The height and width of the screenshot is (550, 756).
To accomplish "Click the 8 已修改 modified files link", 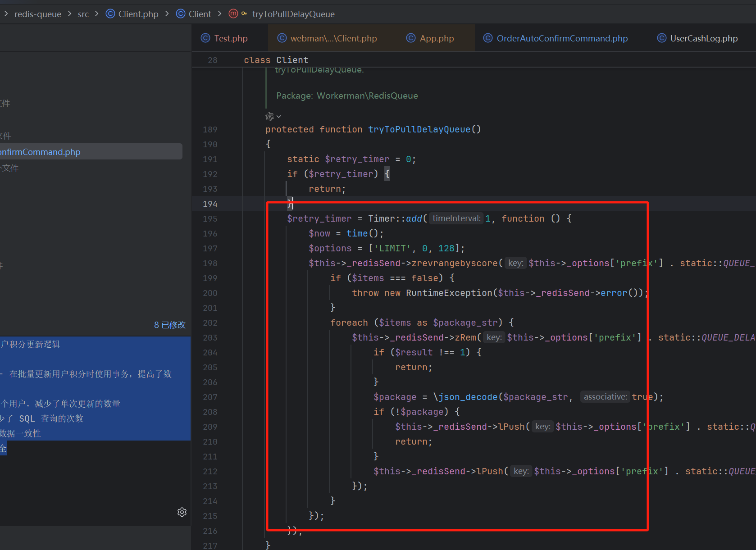I will [x=169, y=325].
